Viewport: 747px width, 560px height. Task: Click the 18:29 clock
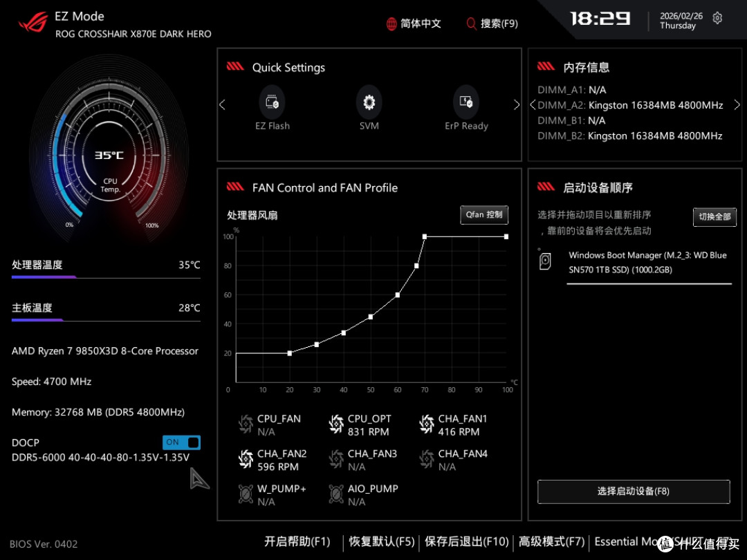(x=600, y=19)
